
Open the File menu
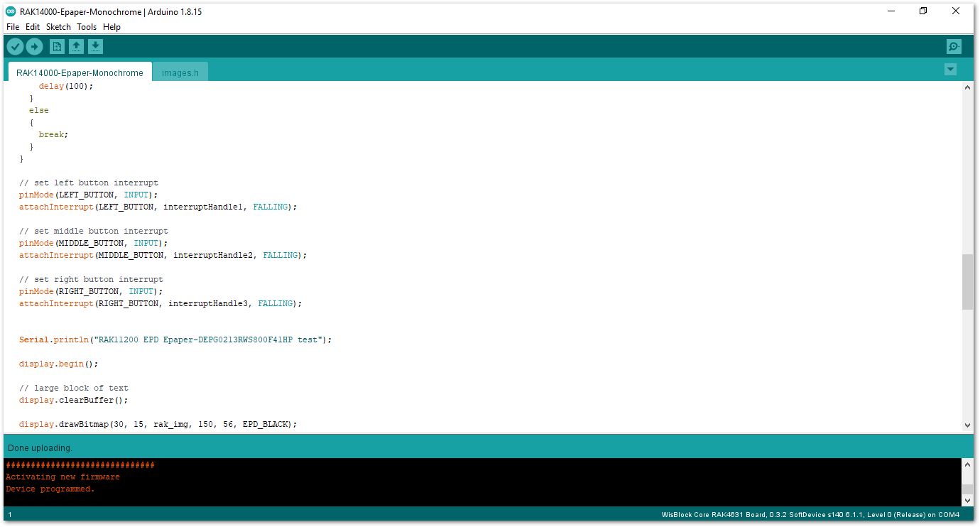point(13,27)
